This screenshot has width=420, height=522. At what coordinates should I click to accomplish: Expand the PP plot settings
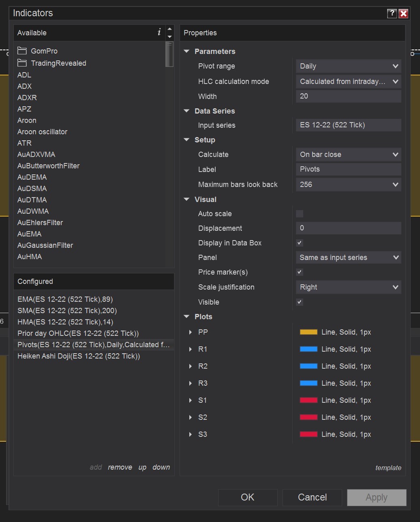(x=191, y=332)
